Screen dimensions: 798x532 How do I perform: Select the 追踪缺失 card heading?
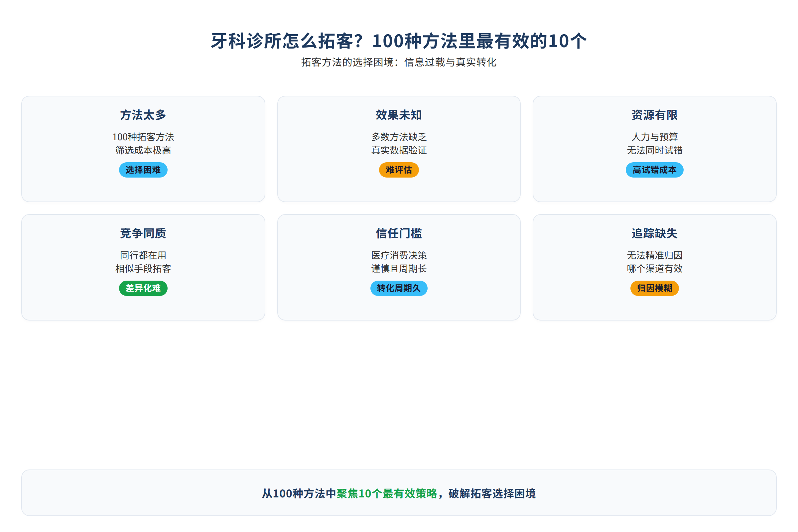654,233
